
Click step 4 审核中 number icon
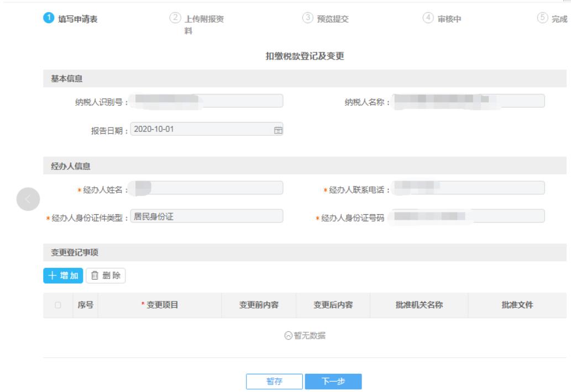click(x=428, y=19)
